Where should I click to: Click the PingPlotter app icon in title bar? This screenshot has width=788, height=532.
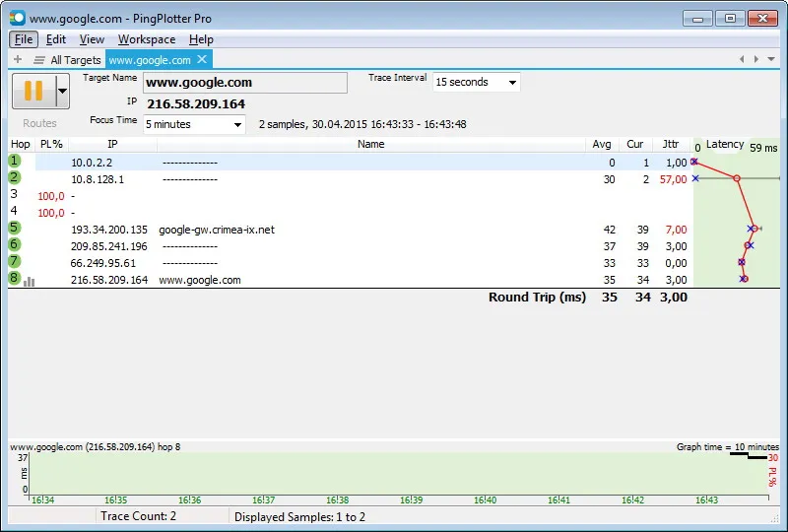tap(17, 18)
